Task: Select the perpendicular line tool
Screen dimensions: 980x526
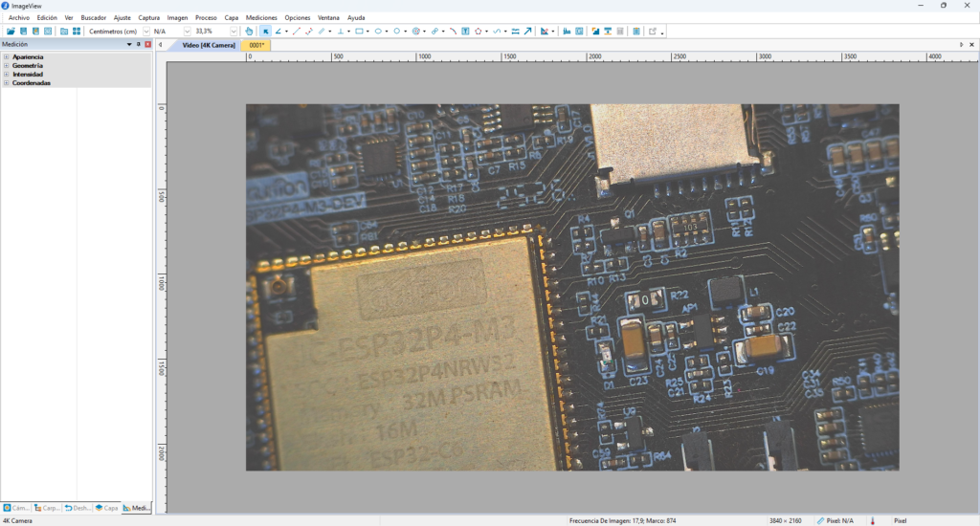Action: [341, 32]
